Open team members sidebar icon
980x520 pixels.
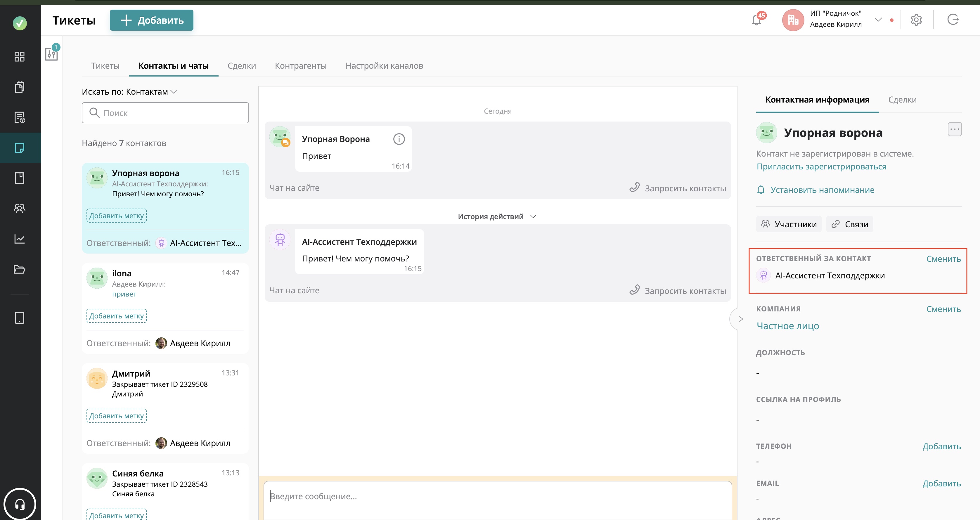(x=19, y=208)
